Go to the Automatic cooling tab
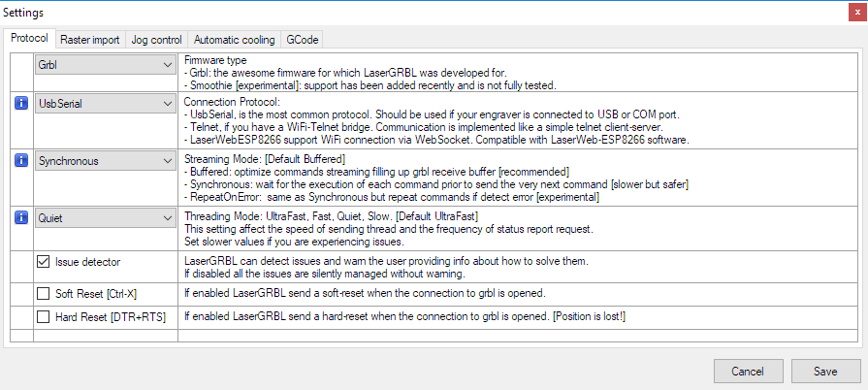The width and height of the screenshot is (868, 390). (x=234, y=40)
